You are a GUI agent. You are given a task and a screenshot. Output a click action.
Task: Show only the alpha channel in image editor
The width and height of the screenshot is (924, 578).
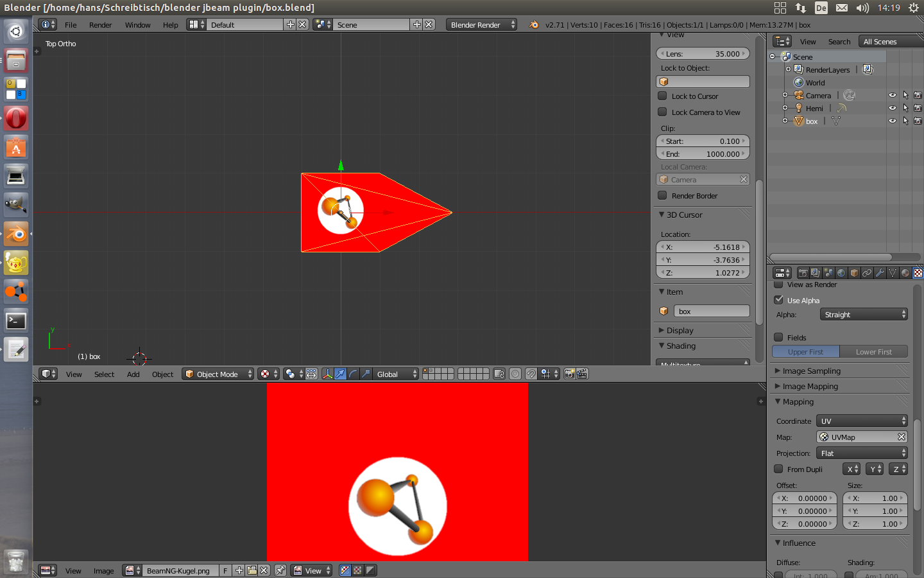(x=370, y=570)
